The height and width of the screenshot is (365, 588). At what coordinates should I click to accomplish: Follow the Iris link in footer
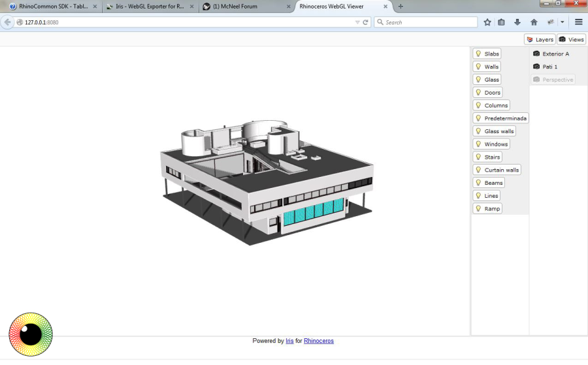tap(289, 341)
